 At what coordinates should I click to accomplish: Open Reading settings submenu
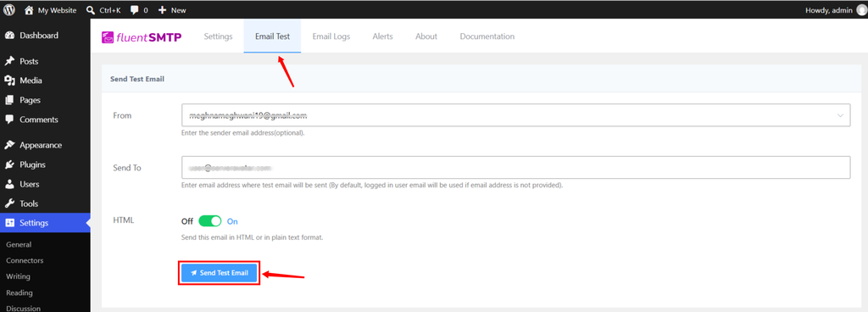point(19,292)
